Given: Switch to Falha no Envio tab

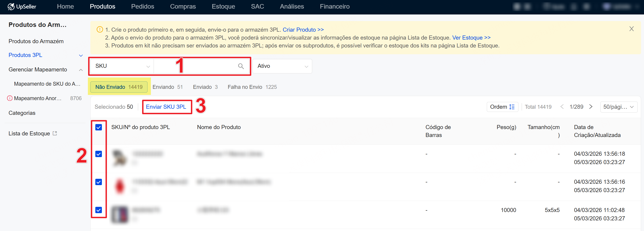Looking at the screenshot, I should pos(252,87).
